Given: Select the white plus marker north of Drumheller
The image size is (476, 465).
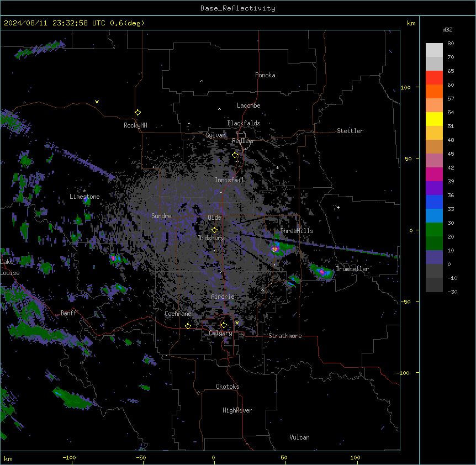Looking at the screenshot, I should coord(338,207).
